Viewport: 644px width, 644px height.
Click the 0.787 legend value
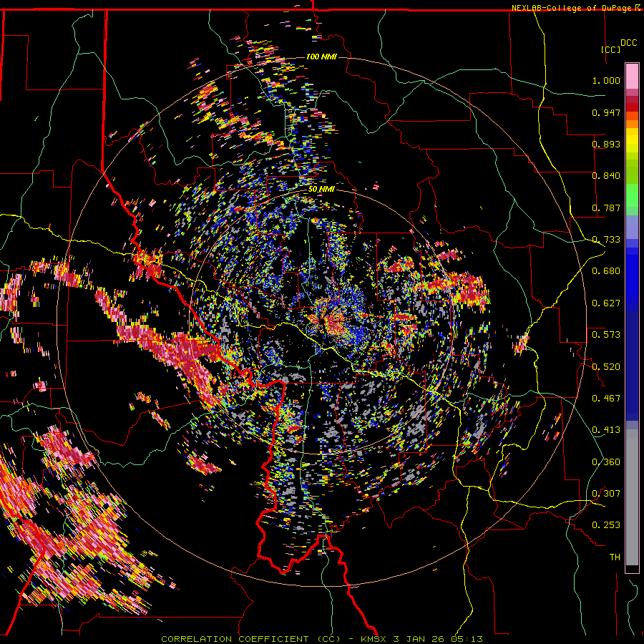(x=606, y=208)
